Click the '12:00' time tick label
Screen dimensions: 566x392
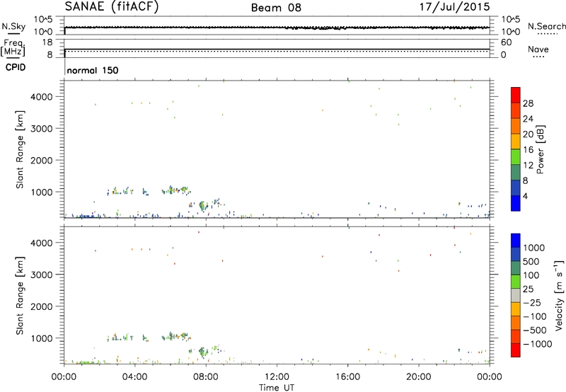click(x=277, y=377)
